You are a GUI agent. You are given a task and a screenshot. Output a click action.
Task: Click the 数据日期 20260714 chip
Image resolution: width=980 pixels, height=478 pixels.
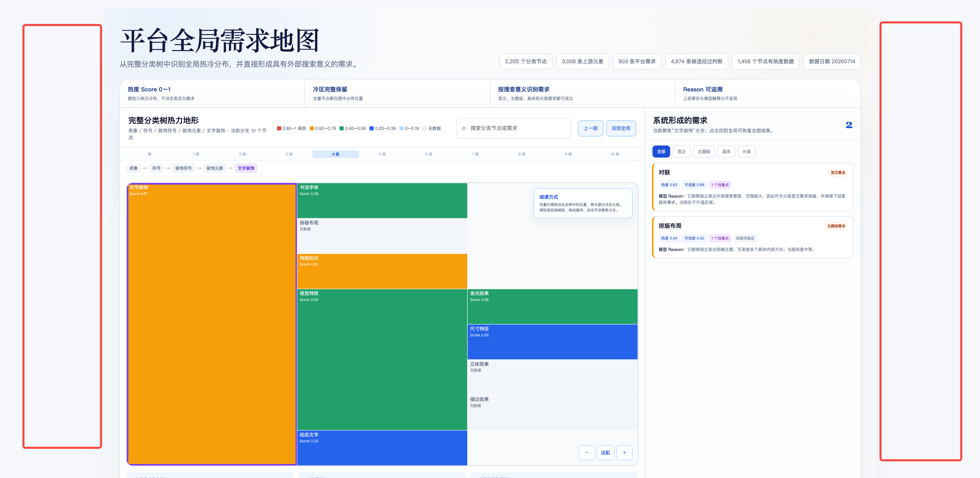pyautogui.click(x=832, y=62)
